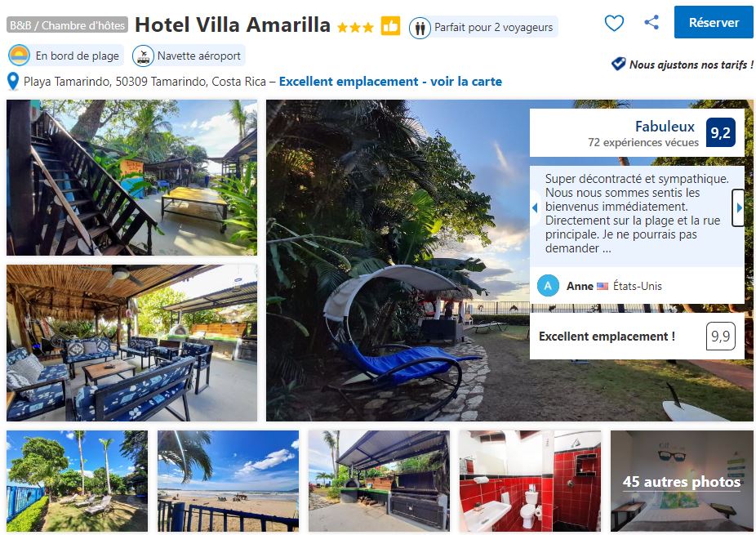
Task: Click the blue map location pin
Action: pos(13,81)
